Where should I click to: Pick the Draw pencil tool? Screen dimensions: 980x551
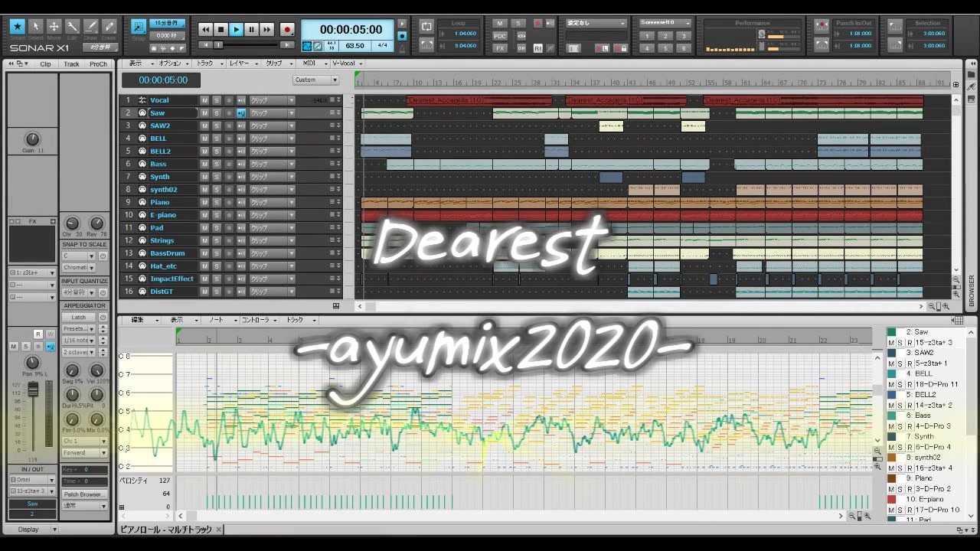click(90, 27)
